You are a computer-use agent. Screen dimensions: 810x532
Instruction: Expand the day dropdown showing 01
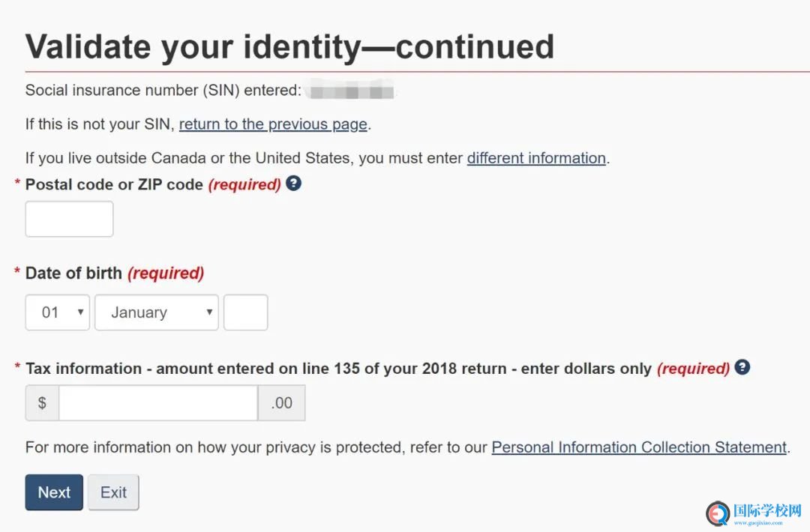point(57,312)
